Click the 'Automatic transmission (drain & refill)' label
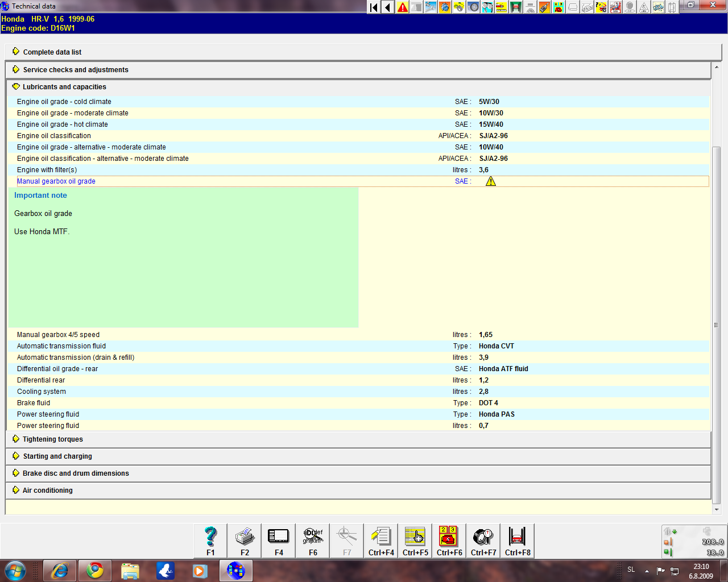This screenshot has width=728, height=582. (76, 357)
